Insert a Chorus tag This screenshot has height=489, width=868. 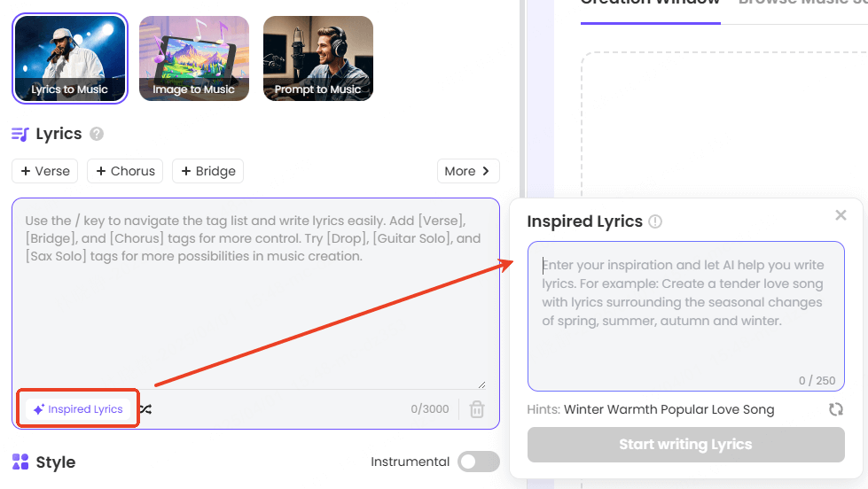tap(125, 171)
